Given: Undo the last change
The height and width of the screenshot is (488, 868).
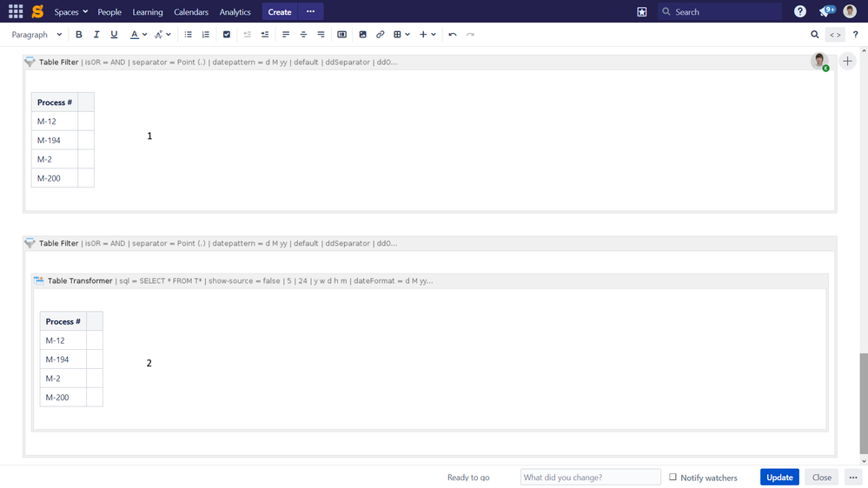Looking at the screenshot, I should [x=453, y=35].
